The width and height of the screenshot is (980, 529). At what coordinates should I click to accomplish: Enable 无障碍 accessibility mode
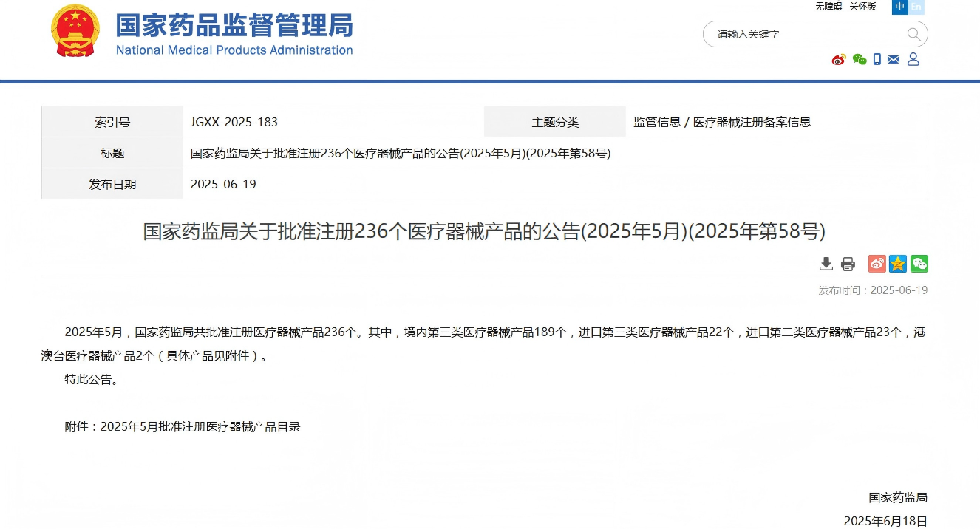pos(828,7)
